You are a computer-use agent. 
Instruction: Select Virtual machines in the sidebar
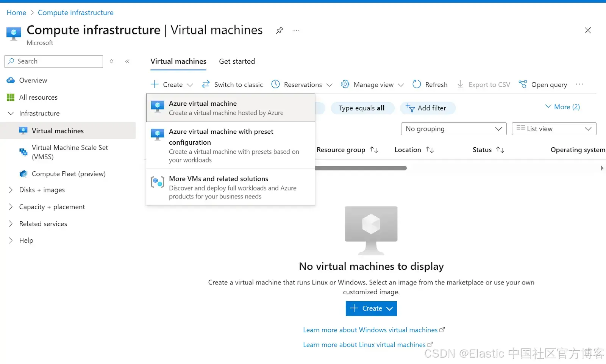[68, 131]
